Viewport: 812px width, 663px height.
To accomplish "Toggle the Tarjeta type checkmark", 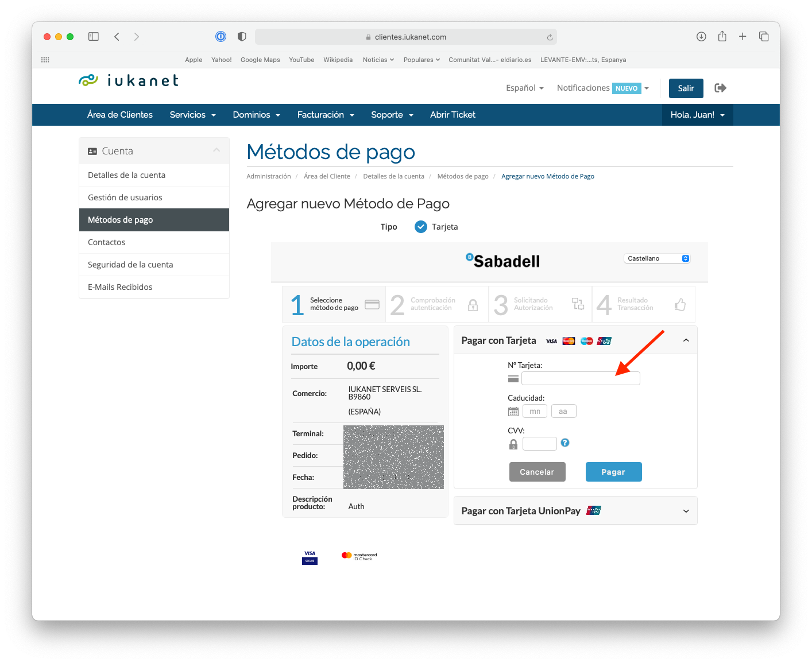I will point(421,227).
